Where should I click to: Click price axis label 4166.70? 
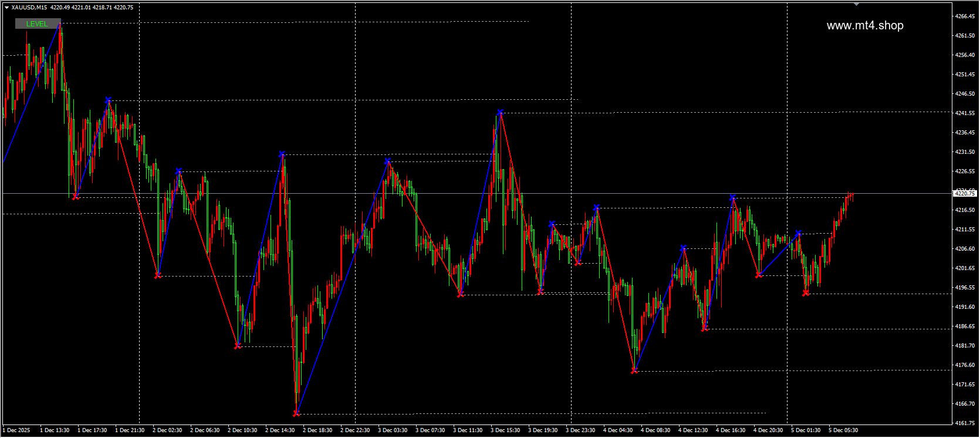click(965, 404)
